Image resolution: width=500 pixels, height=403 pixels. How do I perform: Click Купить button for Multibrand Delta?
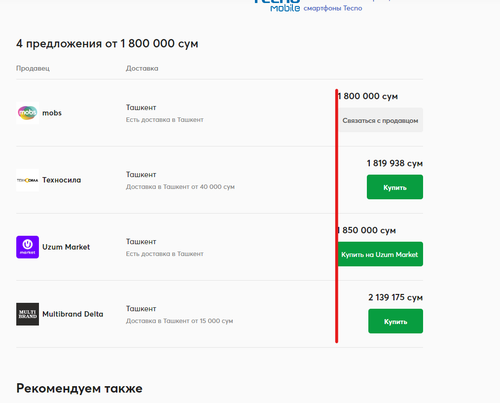click(x=396, y=321)
